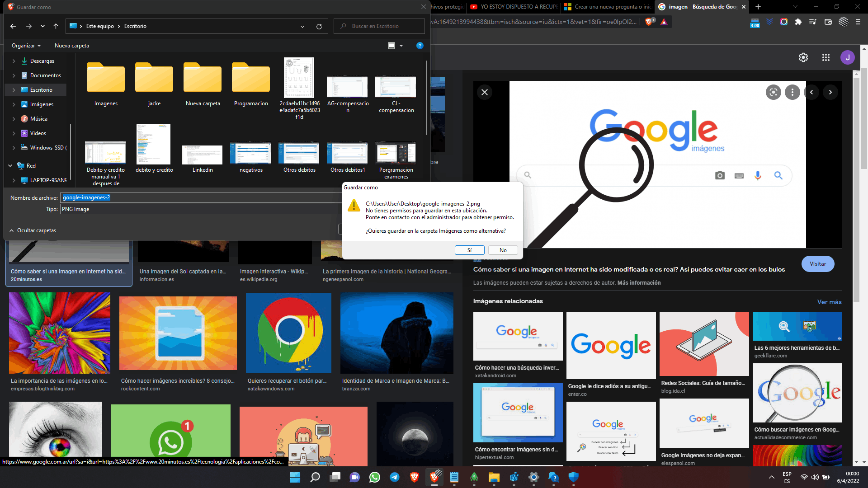Collapse Ocultar carpetas in save dialog
The height and width of the screenshot is (488, 868).
(x=33, y=230)
